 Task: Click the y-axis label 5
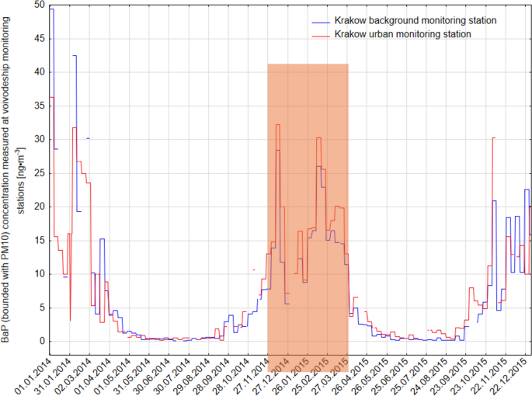pyautogui.click(x=43, y=307)
